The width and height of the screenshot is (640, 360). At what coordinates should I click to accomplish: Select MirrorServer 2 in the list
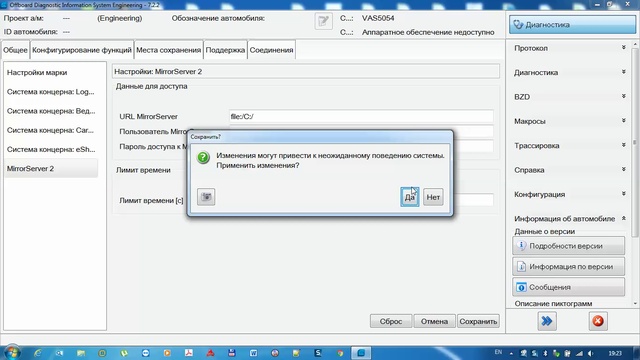(x=51, y=169)
